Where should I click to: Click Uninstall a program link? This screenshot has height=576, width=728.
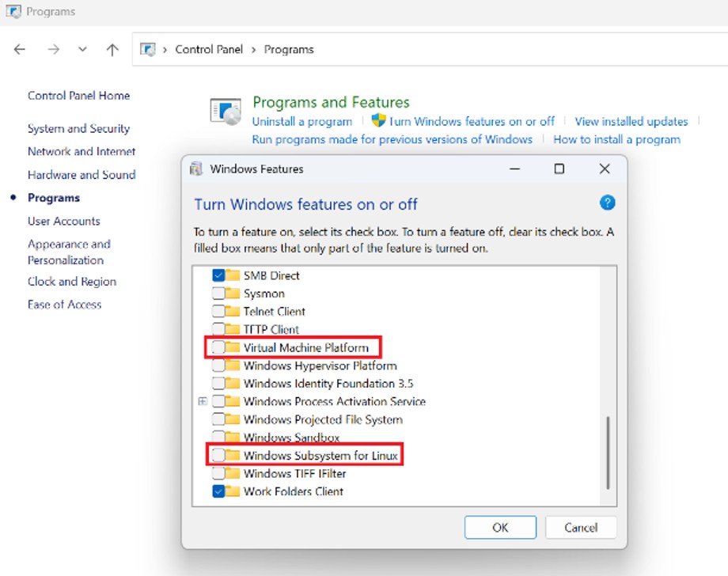tap(302, 122)
